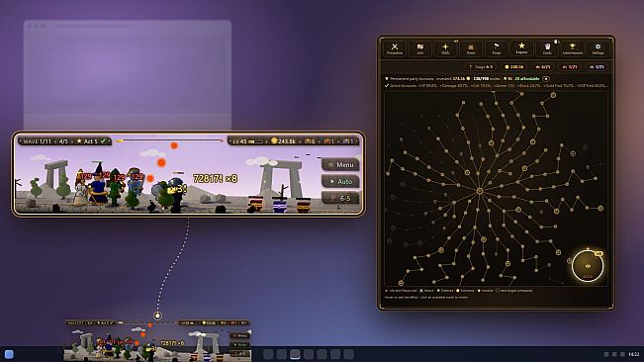
Task: Click the 243.8k gold coin counter in game
Action: 283,141
